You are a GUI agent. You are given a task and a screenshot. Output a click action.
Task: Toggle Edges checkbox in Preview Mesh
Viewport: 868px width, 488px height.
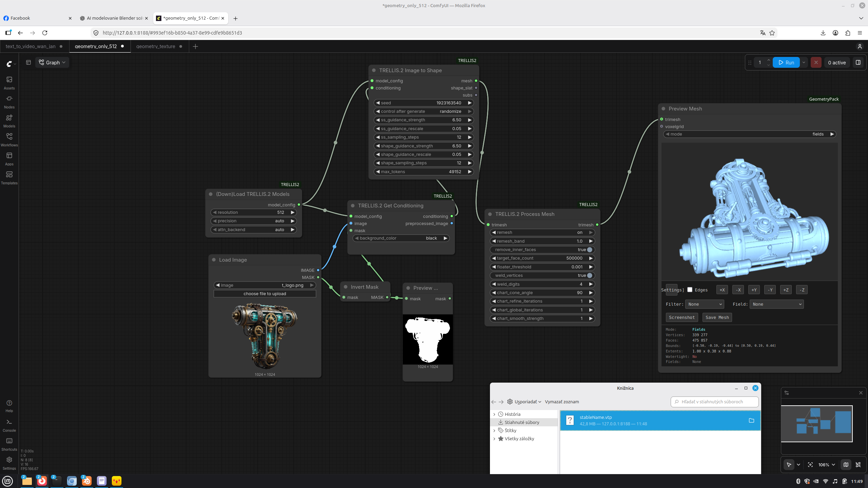coord(690,289)
